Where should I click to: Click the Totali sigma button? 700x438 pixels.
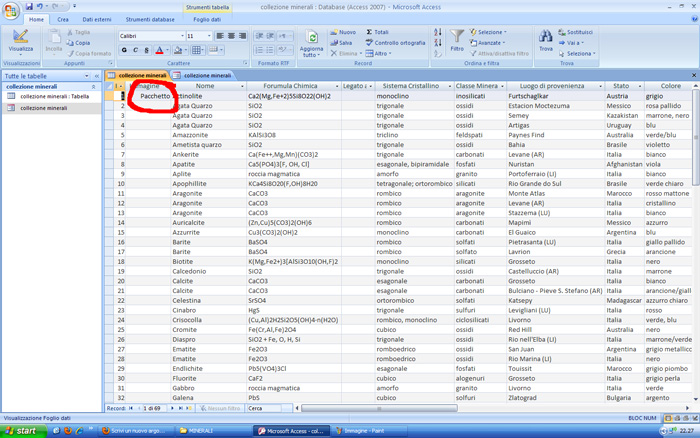coord(377,32)
